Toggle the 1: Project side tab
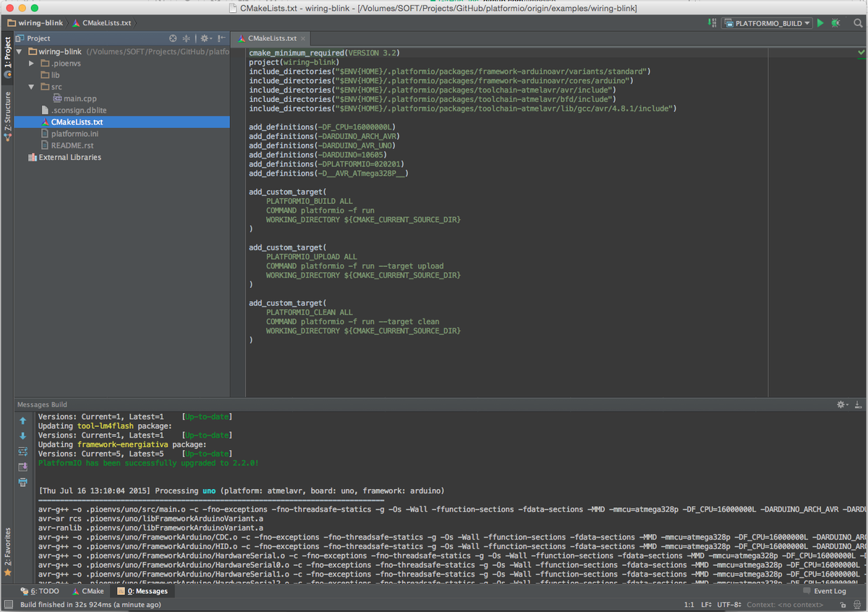This screenshot has height=612, width=868. coord(7,57)
